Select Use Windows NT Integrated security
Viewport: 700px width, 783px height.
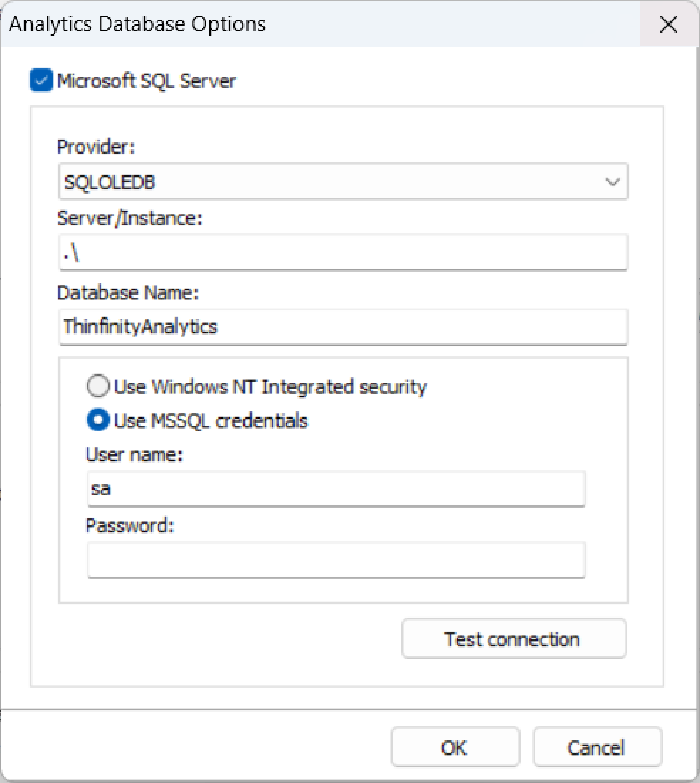pos(98,387)
